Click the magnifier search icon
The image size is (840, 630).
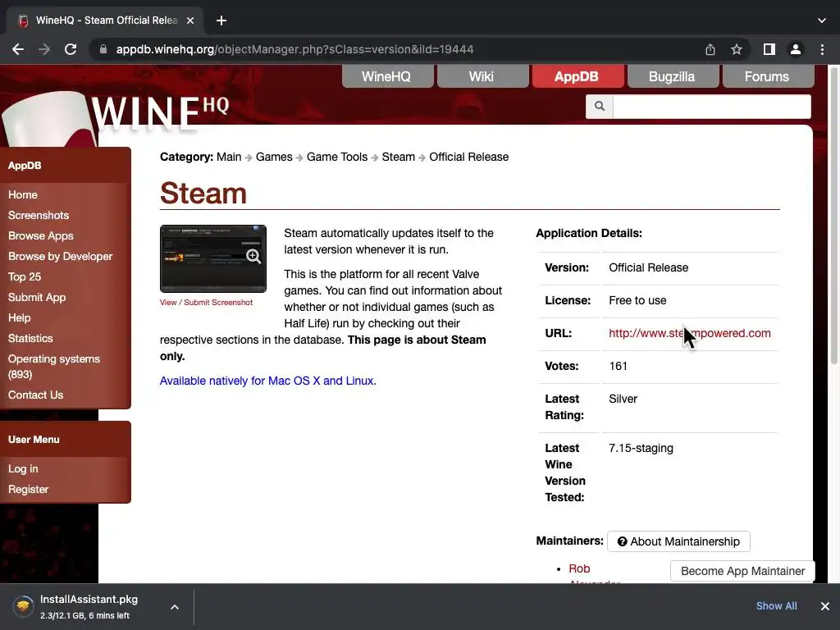click(600, 106)
